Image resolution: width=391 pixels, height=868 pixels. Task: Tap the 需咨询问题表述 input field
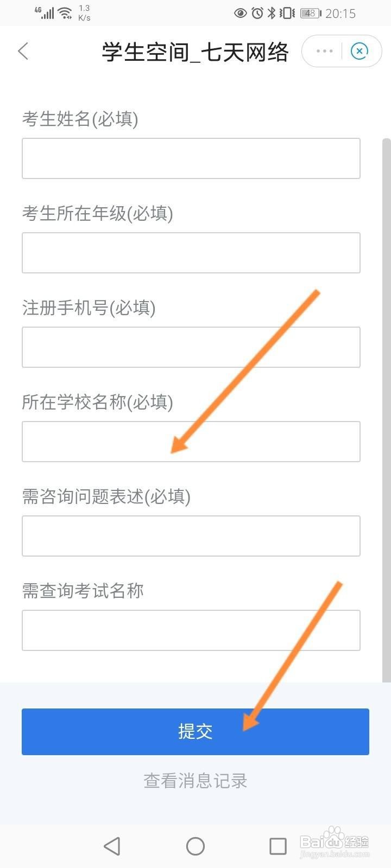coord(191,536)
